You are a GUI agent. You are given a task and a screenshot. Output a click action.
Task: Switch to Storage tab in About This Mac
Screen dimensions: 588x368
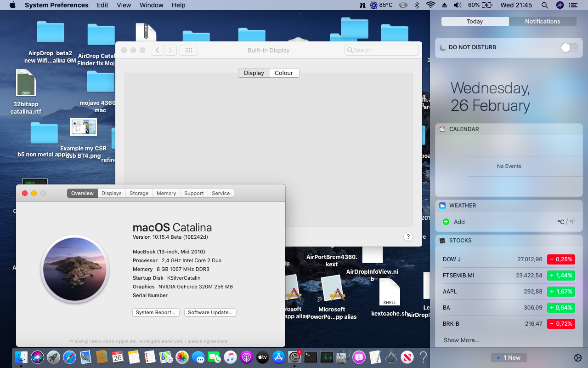click(x=139, y=193)
